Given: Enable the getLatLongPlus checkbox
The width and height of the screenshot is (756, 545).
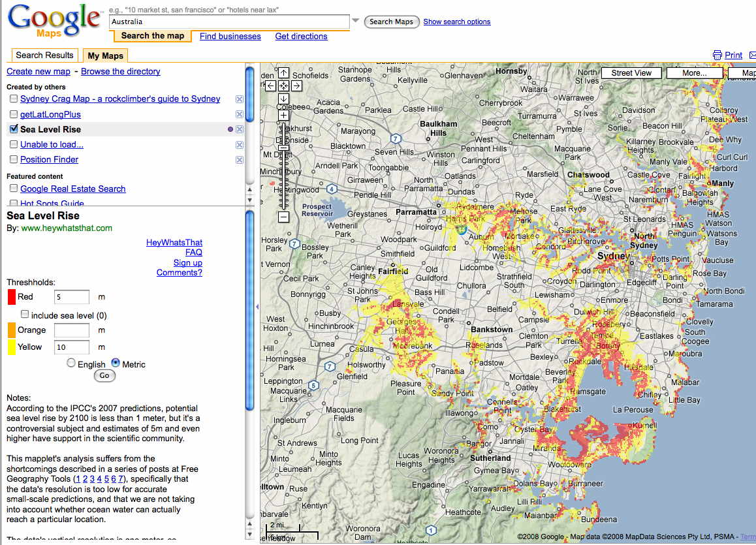Looking at the screenshot, I should pyautogui.click(x=14, y=114).
